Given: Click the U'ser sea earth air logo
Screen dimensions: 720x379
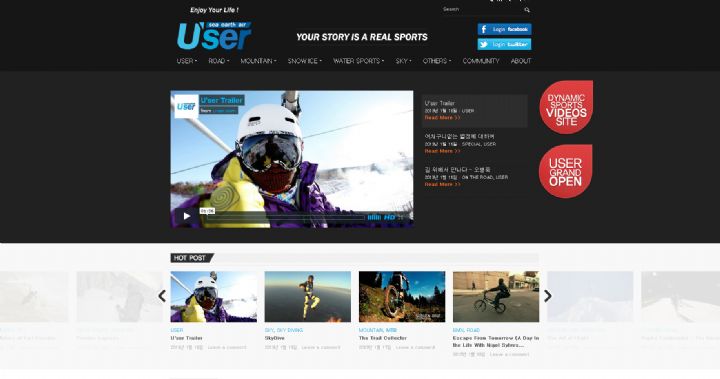Looking at the screenshot, I should pyautogui.click(x=214, y=35).
